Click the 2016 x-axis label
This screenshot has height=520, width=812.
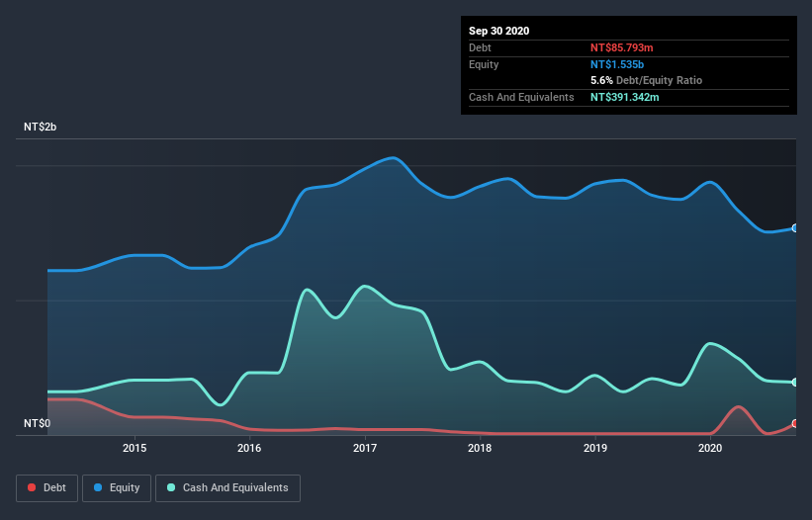coord(249,448)
